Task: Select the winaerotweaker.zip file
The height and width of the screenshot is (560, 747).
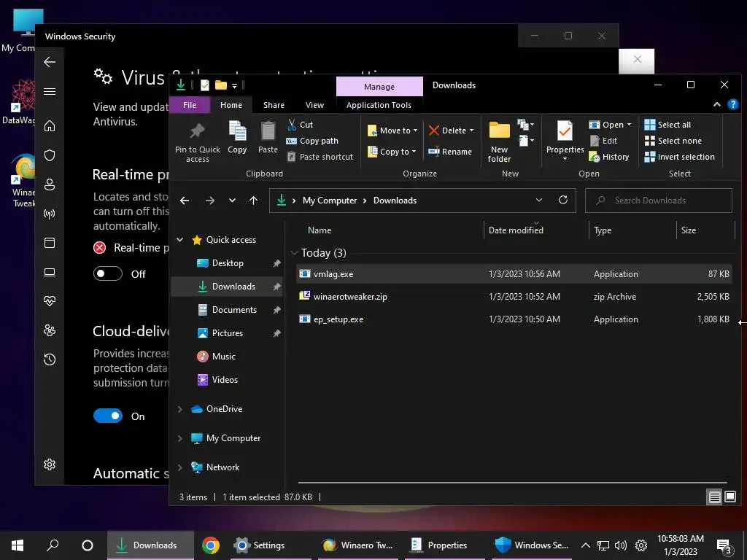Action: coord(514,297)
